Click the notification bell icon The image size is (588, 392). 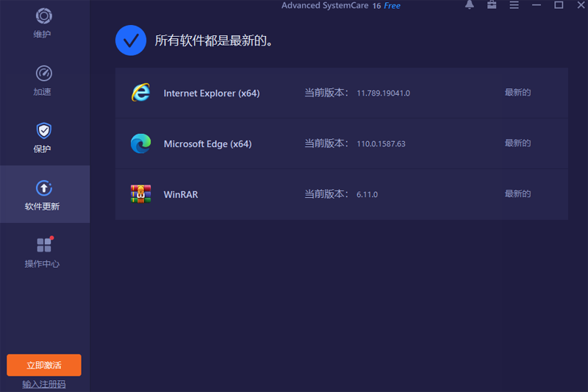470,5
